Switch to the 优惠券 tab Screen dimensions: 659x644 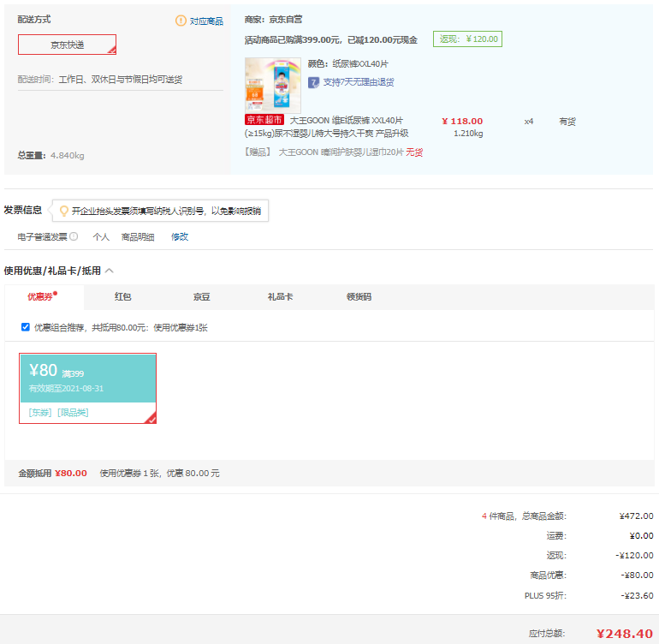(x=43, y=296)
